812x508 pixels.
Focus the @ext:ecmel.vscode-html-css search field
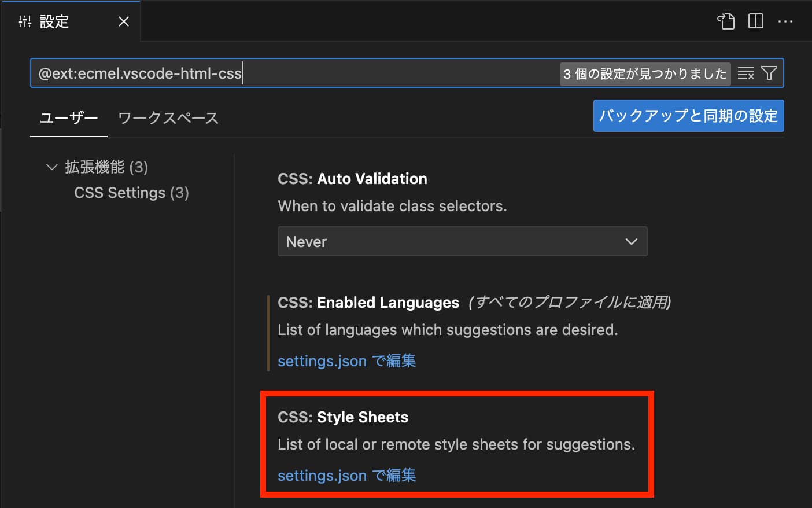point(289,73)
